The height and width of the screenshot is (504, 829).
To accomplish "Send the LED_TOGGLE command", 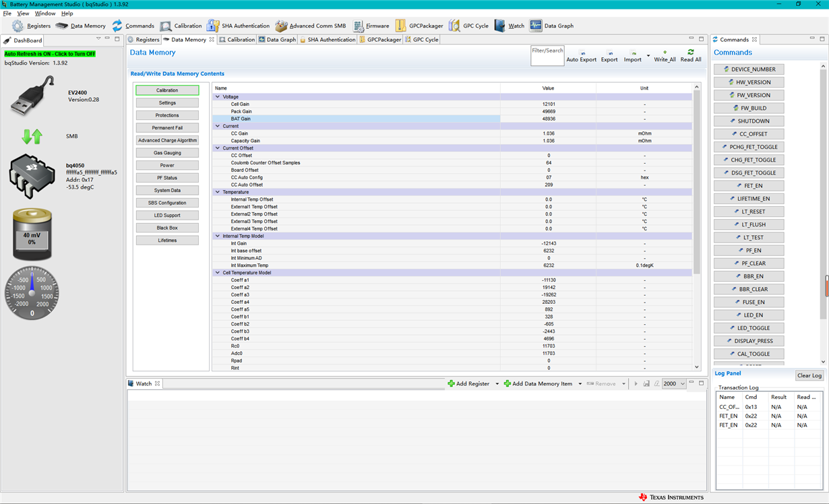I will (x=749, y=328).
